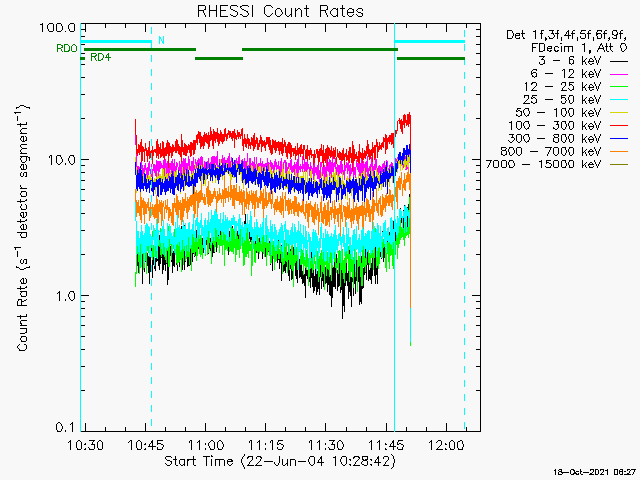
Task: Click the red 100 - 300 keV legend line
Action: (x=619, y=124)
